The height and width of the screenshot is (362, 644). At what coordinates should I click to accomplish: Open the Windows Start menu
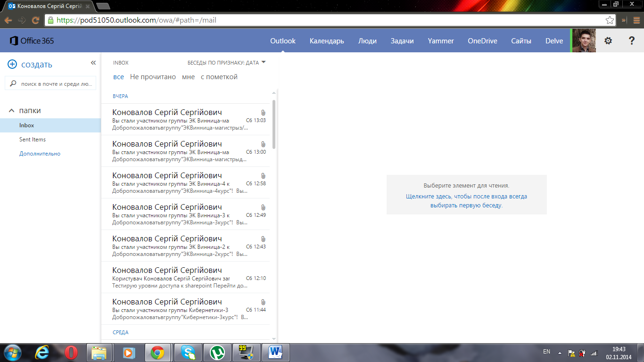(12, 352)
